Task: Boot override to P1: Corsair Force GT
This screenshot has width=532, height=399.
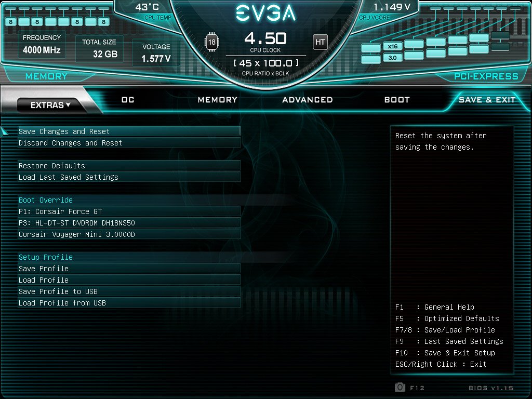Action: 129,211
